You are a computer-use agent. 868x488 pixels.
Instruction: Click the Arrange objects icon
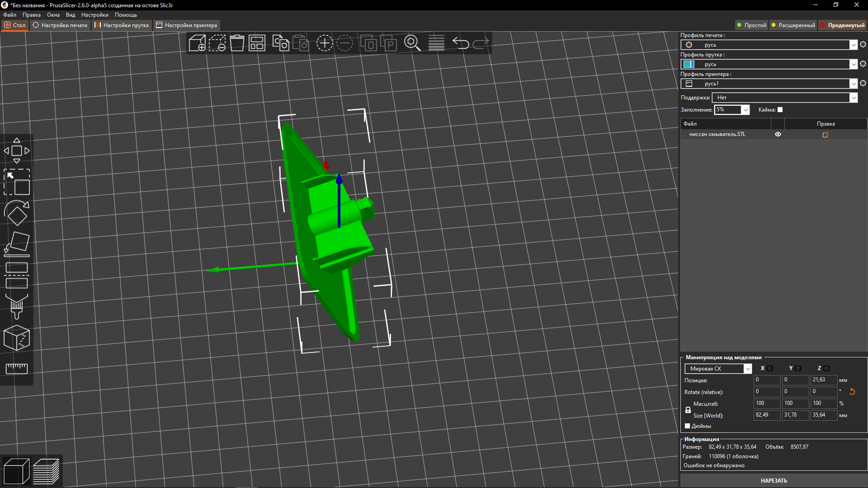click(x=257, y=43)
